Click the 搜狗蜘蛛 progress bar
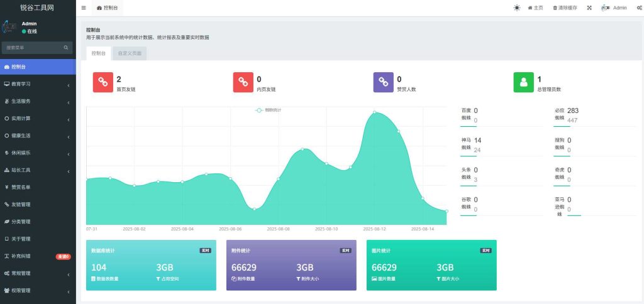This screenshot has width=644, height=304. [x=595, y=156]
